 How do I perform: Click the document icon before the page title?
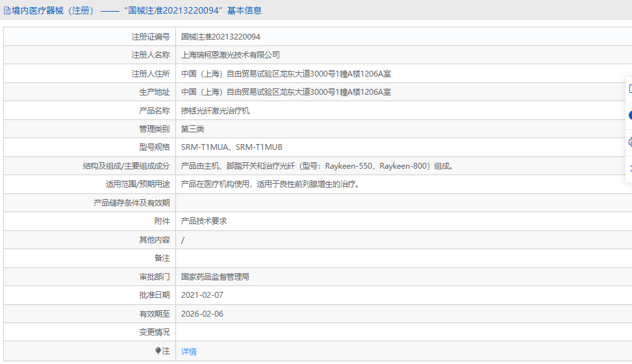(x=7, y=11)
